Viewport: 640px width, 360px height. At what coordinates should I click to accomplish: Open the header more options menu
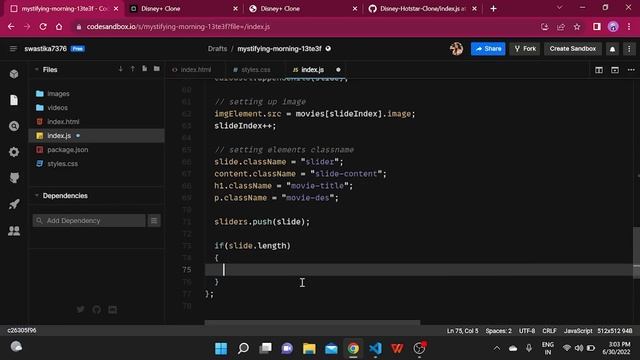[x=629, y=49]
